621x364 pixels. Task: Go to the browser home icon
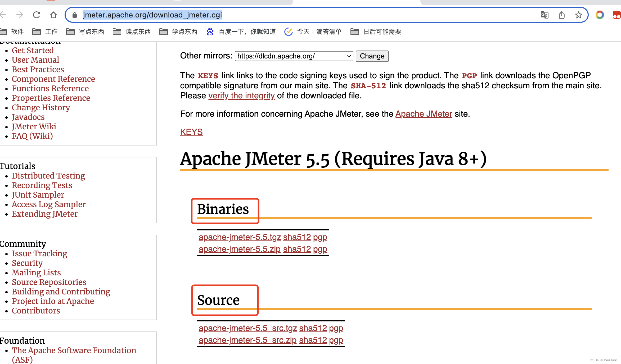(x=53, y=15)
